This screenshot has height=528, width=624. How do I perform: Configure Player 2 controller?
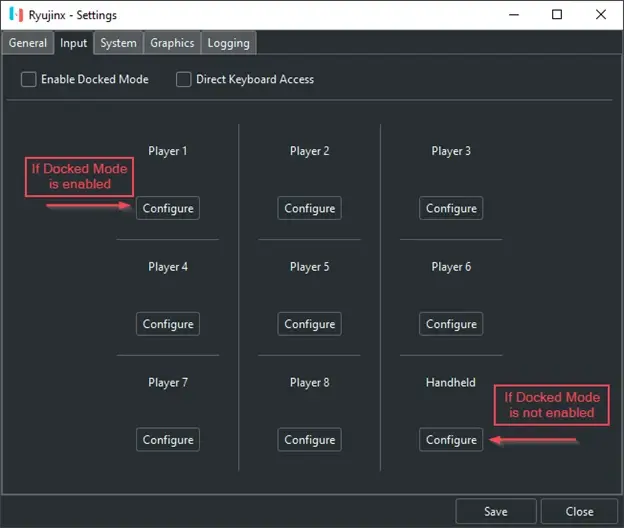click(310, 208)
